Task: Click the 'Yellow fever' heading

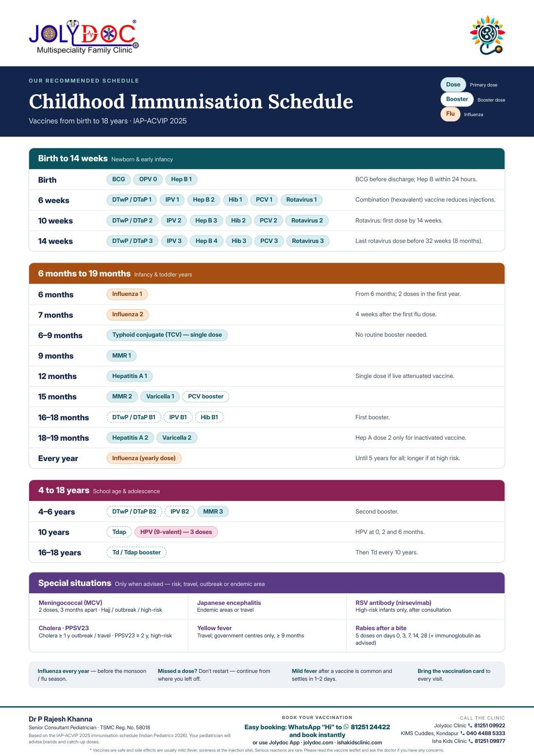Action: tap(215, 628)
